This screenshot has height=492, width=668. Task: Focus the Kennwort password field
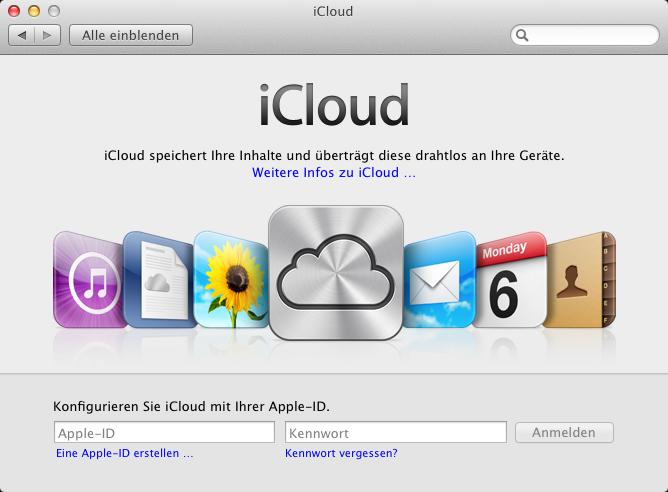[x=396, y=432]
